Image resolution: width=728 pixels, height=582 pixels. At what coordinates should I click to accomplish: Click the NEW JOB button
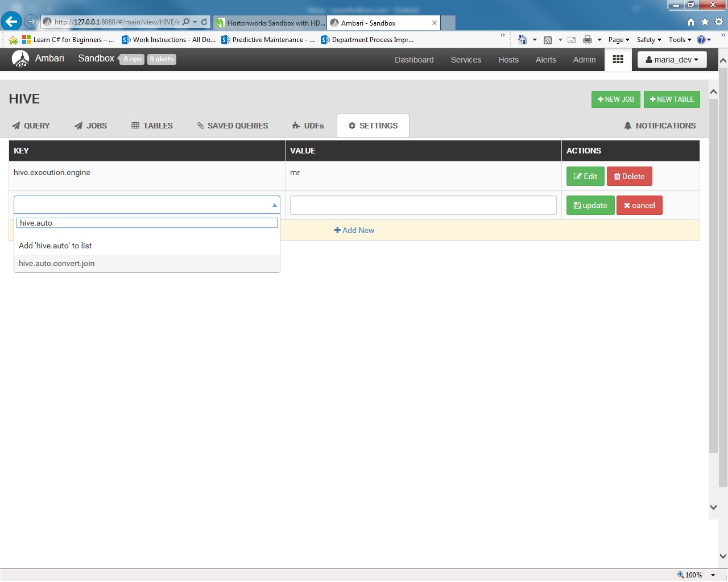(615, 99)
